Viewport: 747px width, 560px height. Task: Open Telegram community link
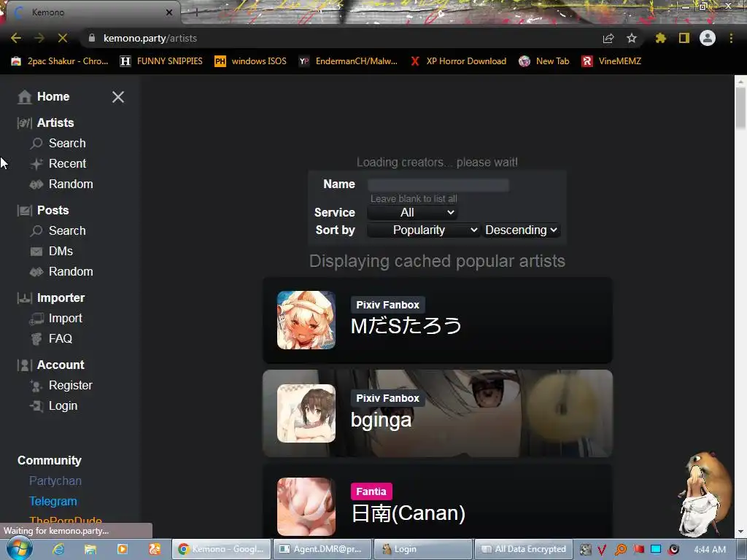pyautogui.click(x=53, y=502)
